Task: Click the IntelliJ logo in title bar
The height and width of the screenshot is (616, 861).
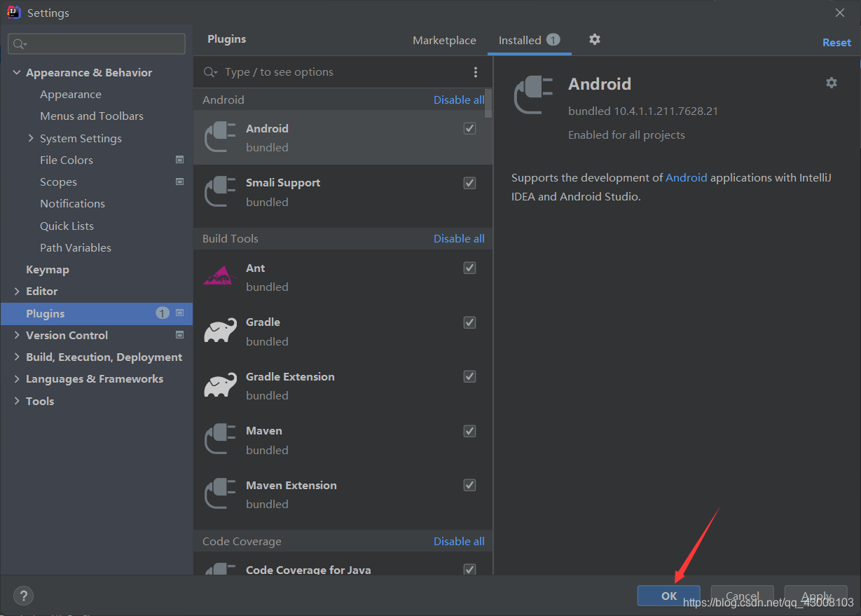Action: tap(13, 12)
